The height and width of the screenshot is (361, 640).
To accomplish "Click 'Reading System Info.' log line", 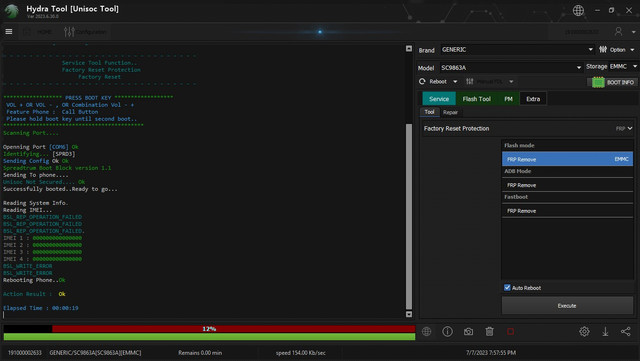I will tap(36, 203).
